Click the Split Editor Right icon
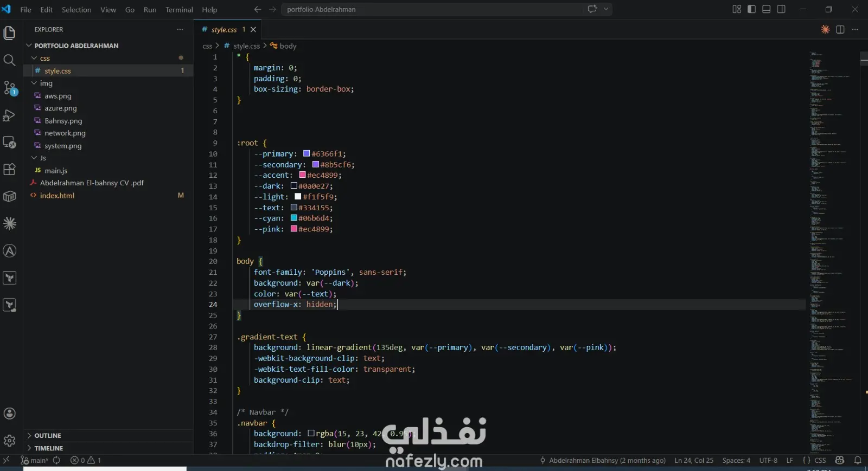This screenshot has height=471, width=868. pos(840,29)
